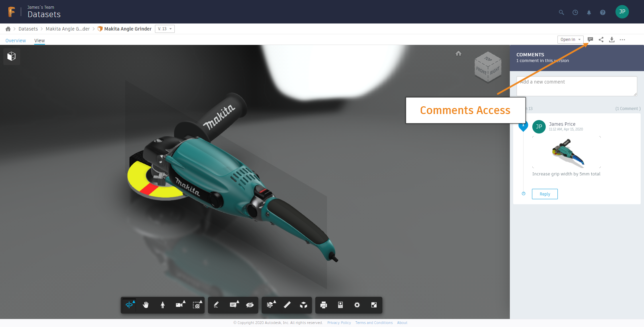Open the version V.13 dropdown
644x327 pixels.
165,29
